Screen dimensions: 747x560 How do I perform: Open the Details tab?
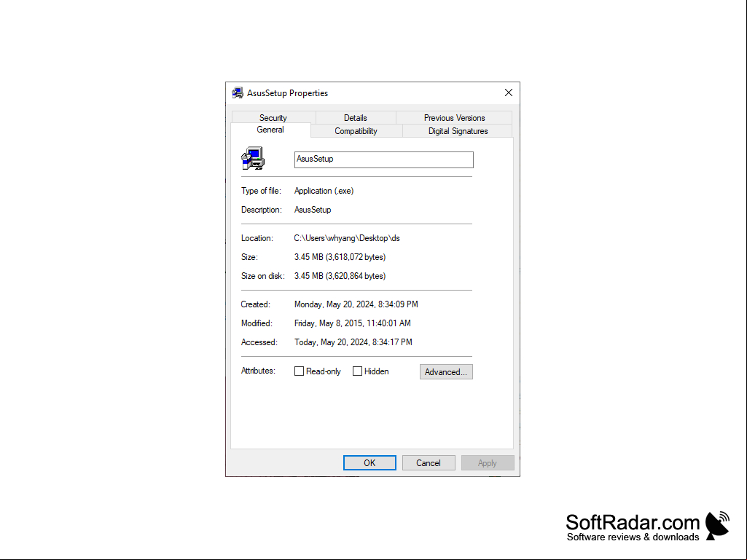point(356,118)
